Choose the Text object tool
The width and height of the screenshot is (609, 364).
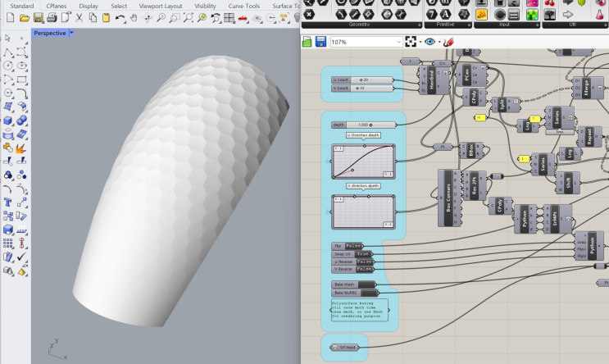[x=7, y=202]
